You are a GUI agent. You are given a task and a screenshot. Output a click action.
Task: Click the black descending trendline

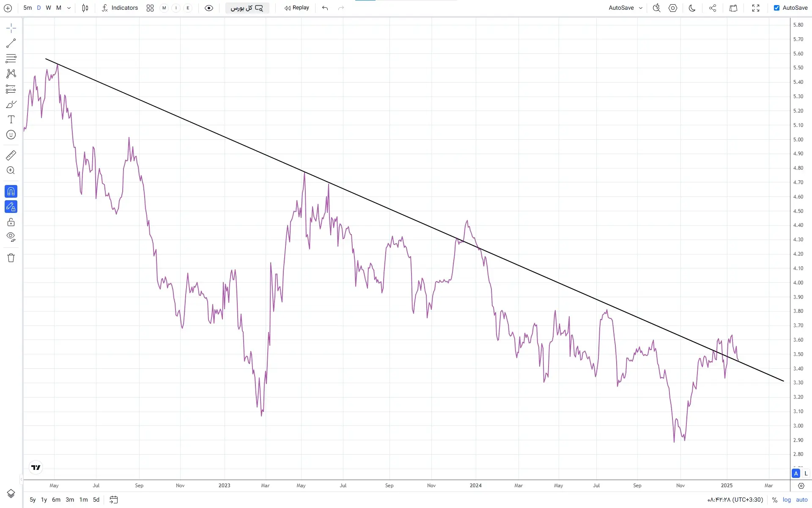pyautogui.click(x=414, y=220)
